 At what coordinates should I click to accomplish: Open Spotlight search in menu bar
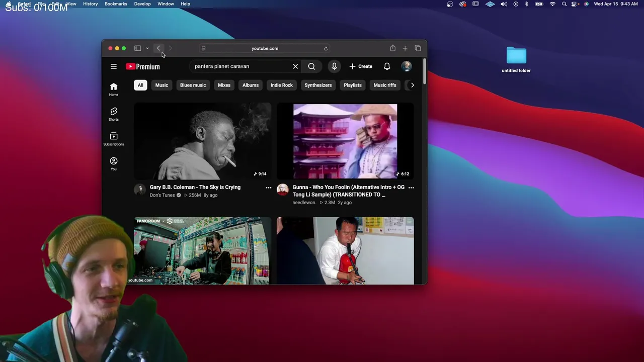[564, 4]
